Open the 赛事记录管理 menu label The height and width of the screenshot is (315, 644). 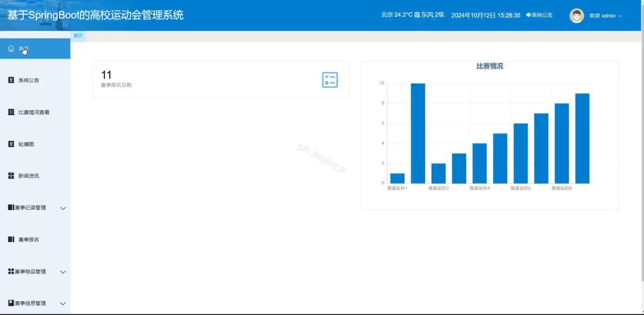click(30, 208)
